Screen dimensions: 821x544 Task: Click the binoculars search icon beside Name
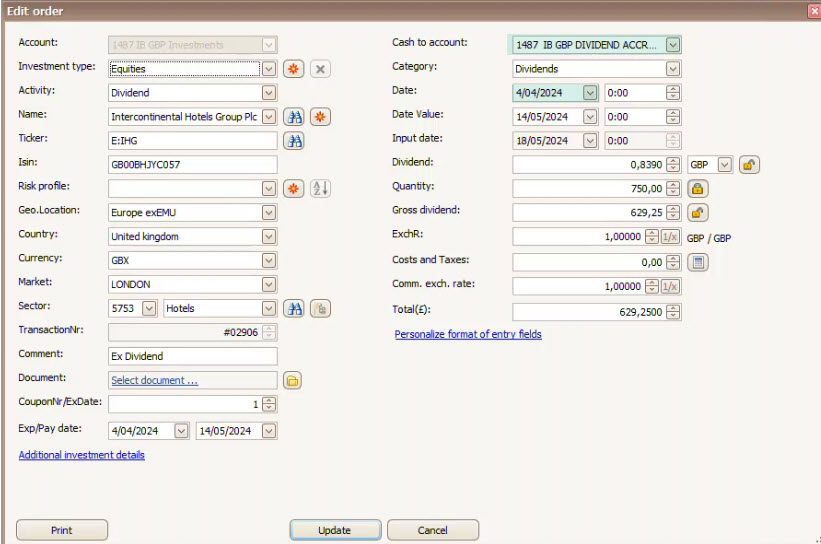click(x=294, y=117)
